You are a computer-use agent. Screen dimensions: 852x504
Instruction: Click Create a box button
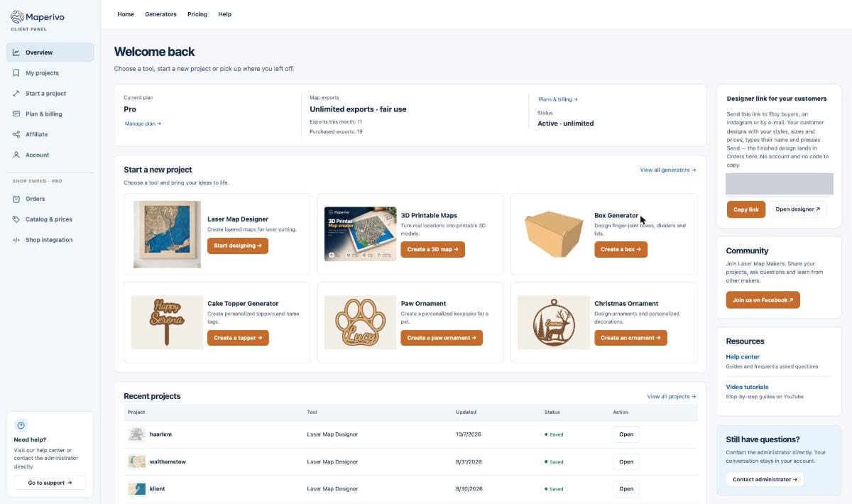(x=621, y=250)
